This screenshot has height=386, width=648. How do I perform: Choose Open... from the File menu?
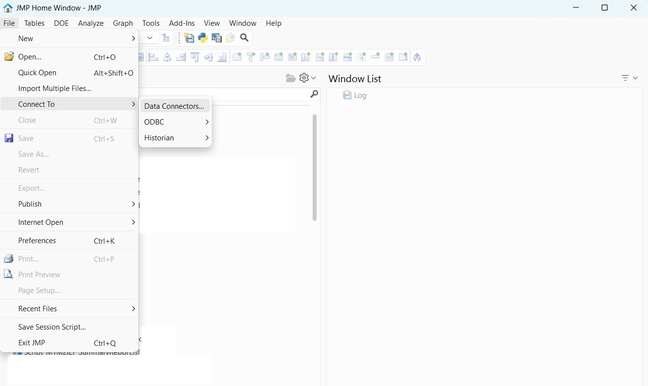69,57
